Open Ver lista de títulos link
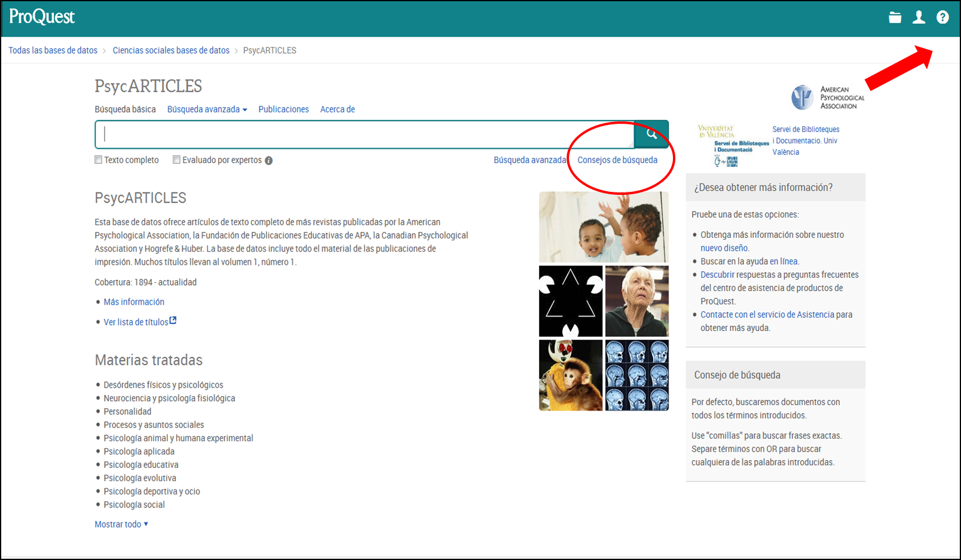 (140, 322)
